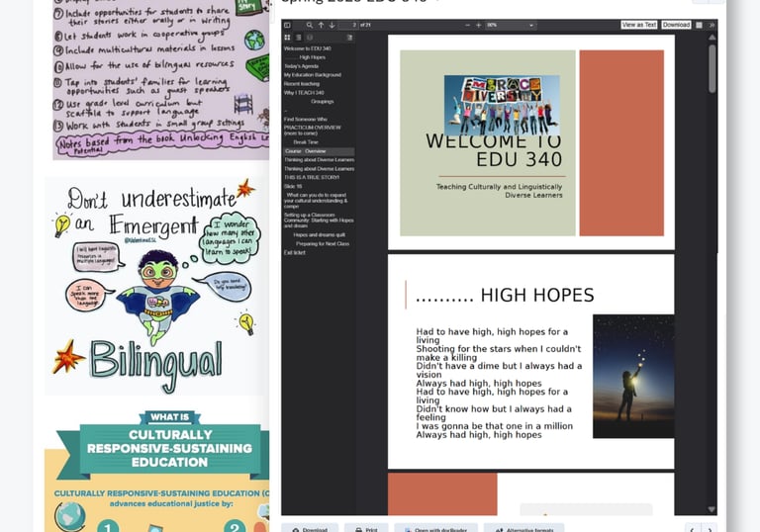Click the Alternative formats button
Screen dimensions: 760x532
pos(523,529)
